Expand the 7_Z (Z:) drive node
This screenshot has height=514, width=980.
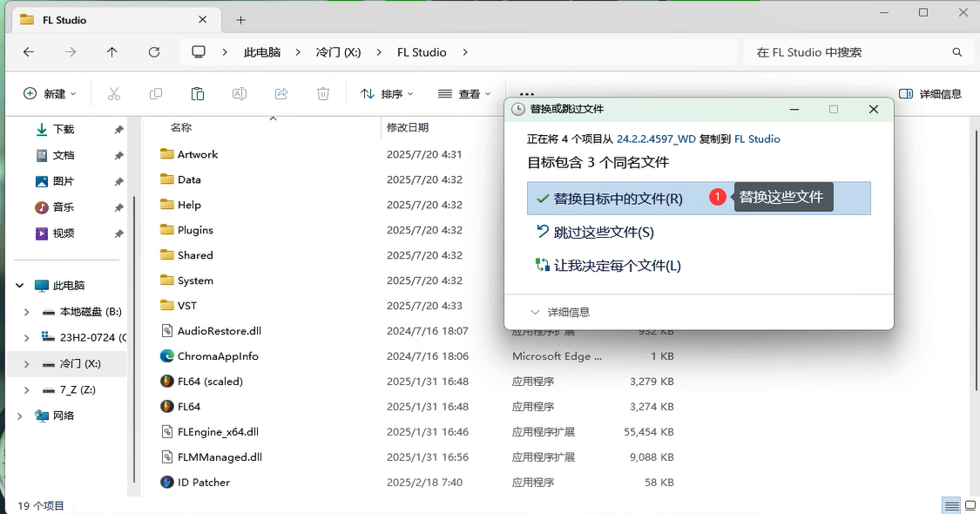[x=26, y=390]
